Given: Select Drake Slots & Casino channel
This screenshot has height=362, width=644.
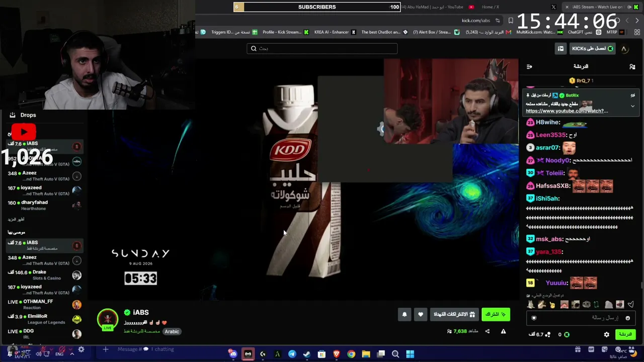Looking at the screenshot, I should tap(45, 275).
